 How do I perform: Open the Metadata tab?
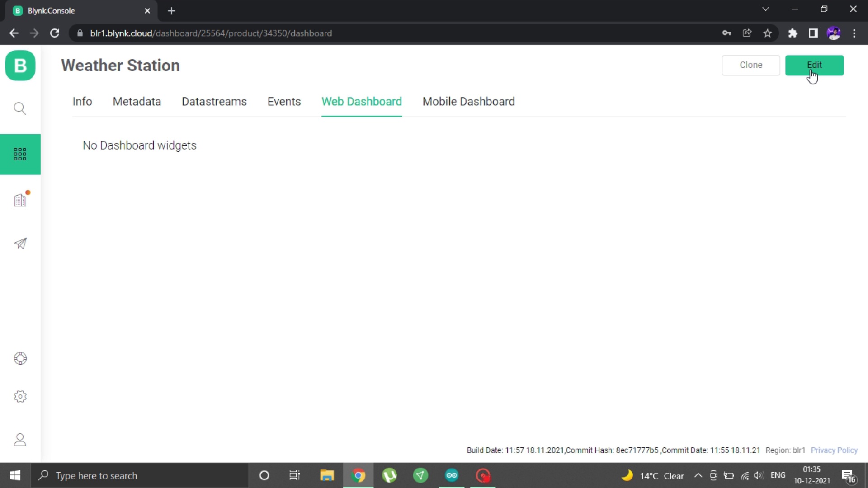pos(137,102)
